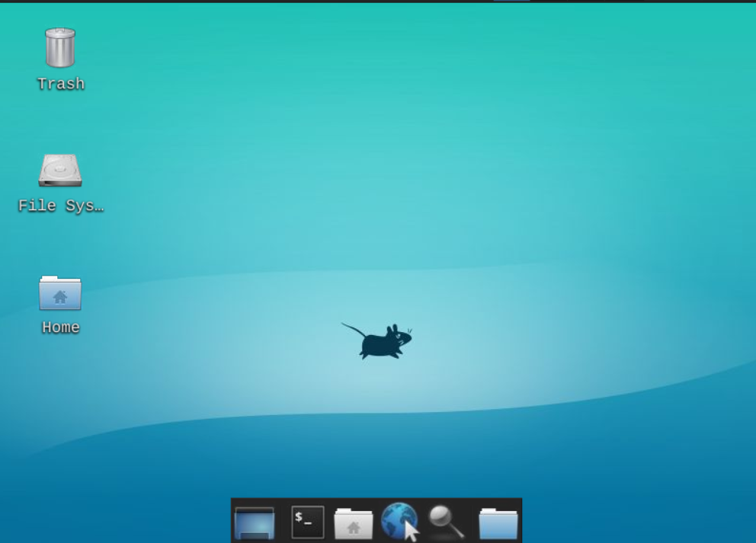This screenshot has width=756, height=543.
Task: Click the "Home" label under folder
Action: 61,327
